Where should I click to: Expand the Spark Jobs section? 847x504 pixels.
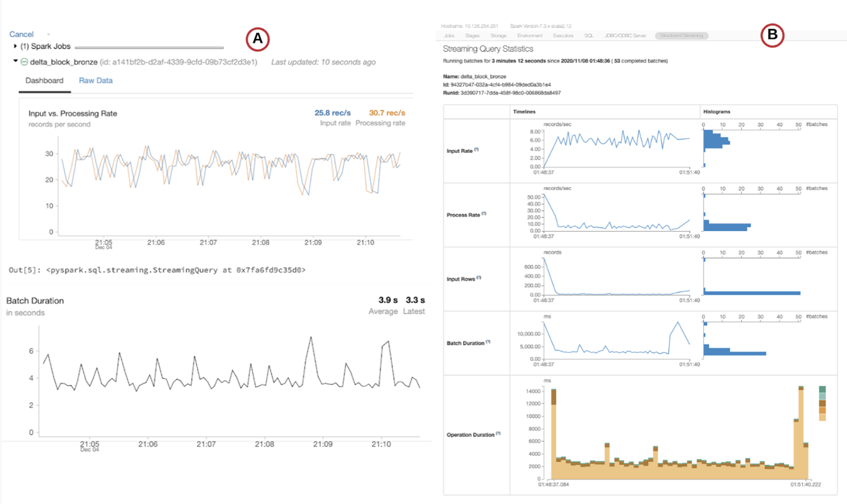(15, 46)
